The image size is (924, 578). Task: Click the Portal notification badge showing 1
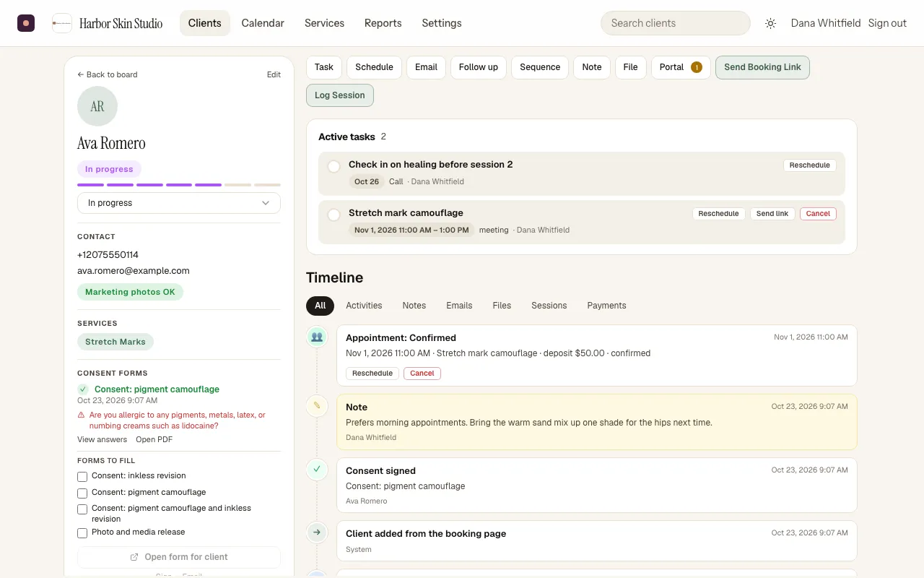(696, 67)
